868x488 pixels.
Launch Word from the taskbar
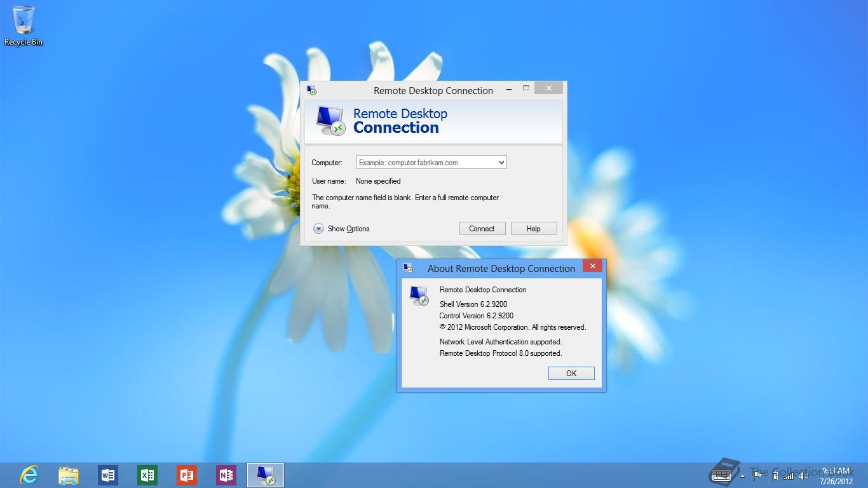[x=108, y=475]
